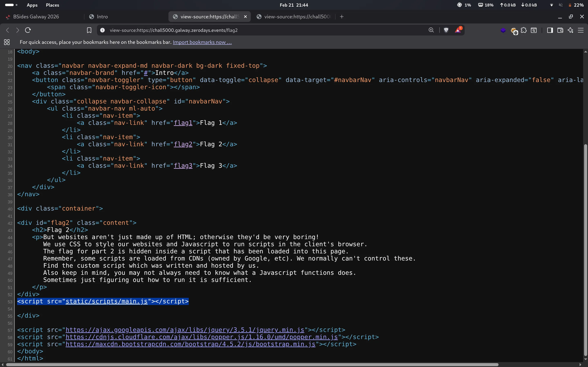Open the Brave Shields lion icon

pos(446,30)
